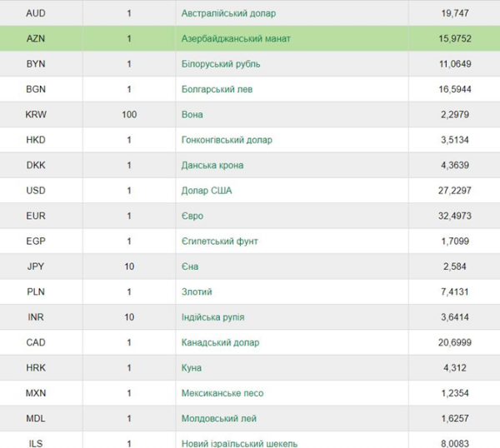Open the Гонконгівський долар link

tap(227, 140)
